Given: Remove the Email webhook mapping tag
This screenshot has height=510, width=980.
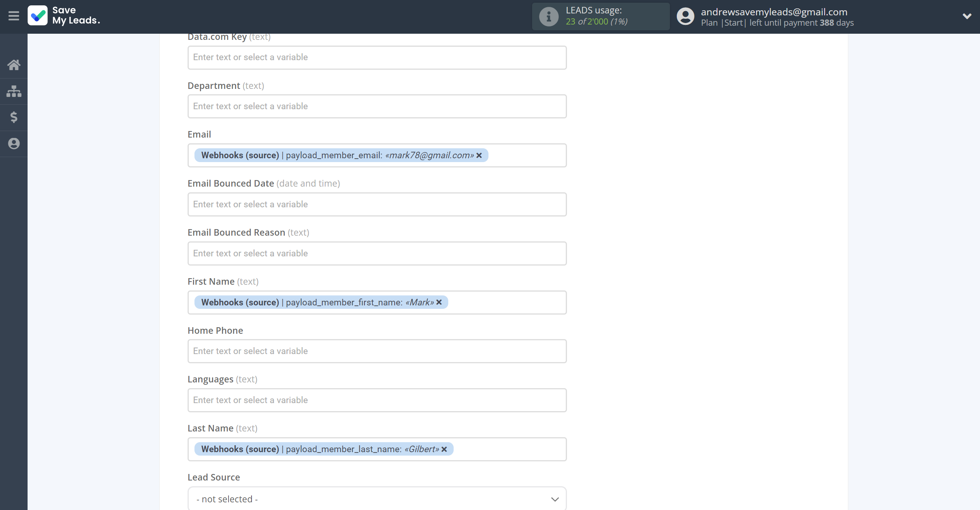Looking at the screenshot, I should (480, 155).
